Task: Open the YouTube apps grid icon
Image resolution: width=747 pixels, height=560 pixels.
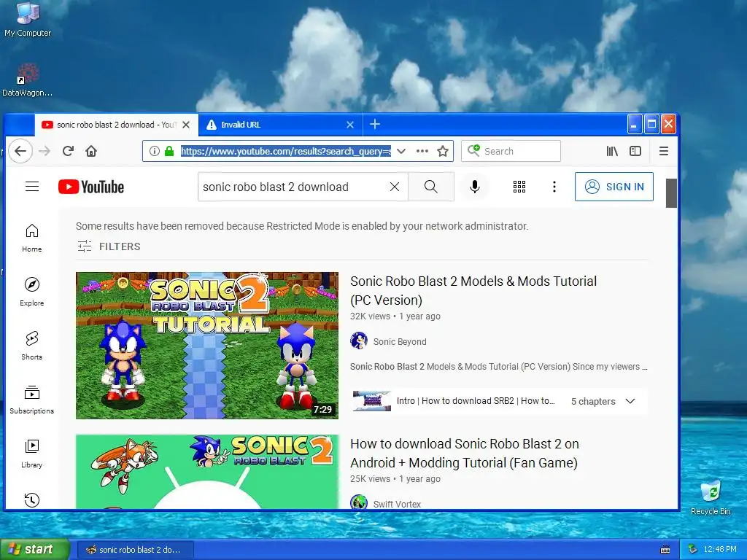Action: pyautogui.click(x=519, y=187)
